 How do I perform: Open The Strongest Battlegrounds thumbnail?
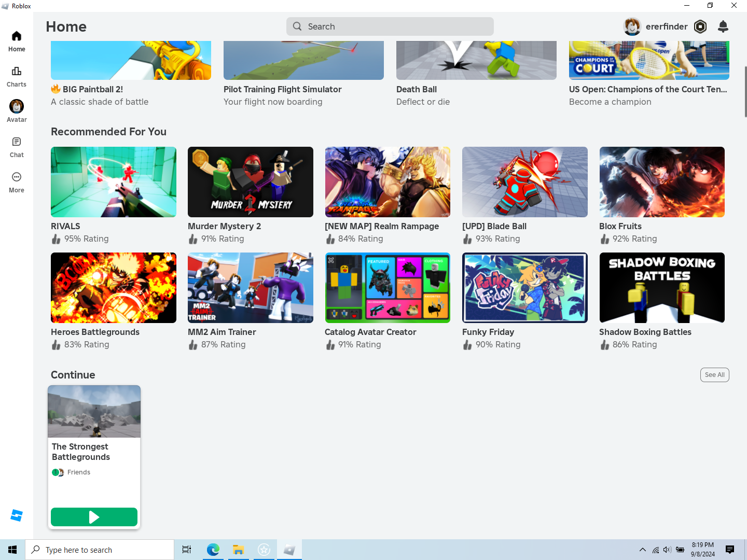coord(94,412)
